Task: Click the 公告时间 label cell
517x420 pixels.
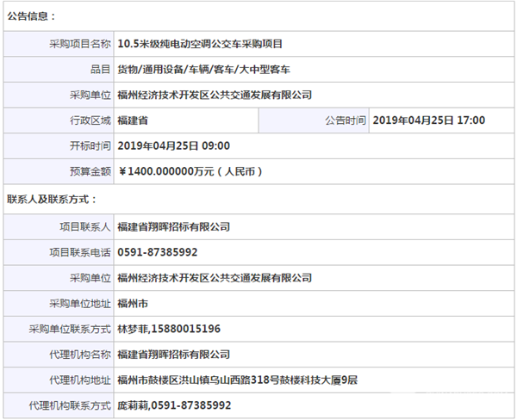Action: (x=346, y=120)
